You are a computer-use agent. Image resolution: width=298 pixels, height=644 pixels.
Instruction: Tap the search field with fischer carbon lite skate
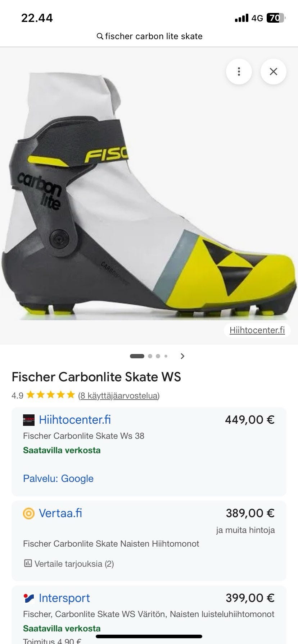pyautogui.click(x=149, y=36)
